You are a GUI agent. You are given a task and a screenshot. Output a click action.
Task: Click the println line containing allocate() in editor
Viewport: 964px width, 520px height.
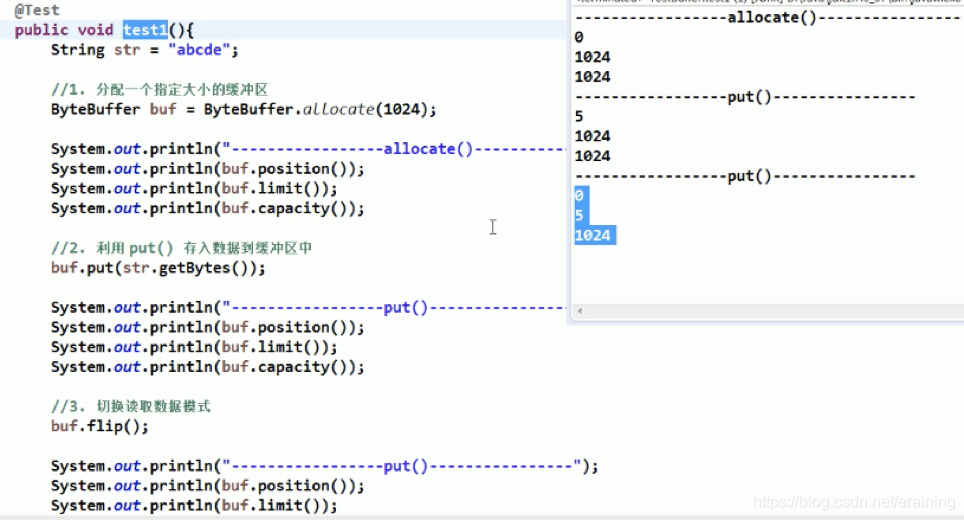coord(308,149)
